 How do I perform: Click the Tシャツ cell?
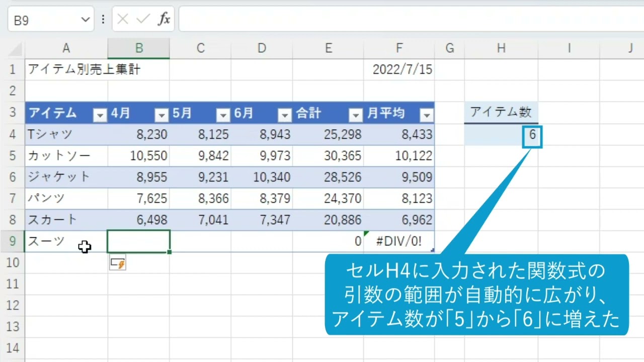point(66,134)
